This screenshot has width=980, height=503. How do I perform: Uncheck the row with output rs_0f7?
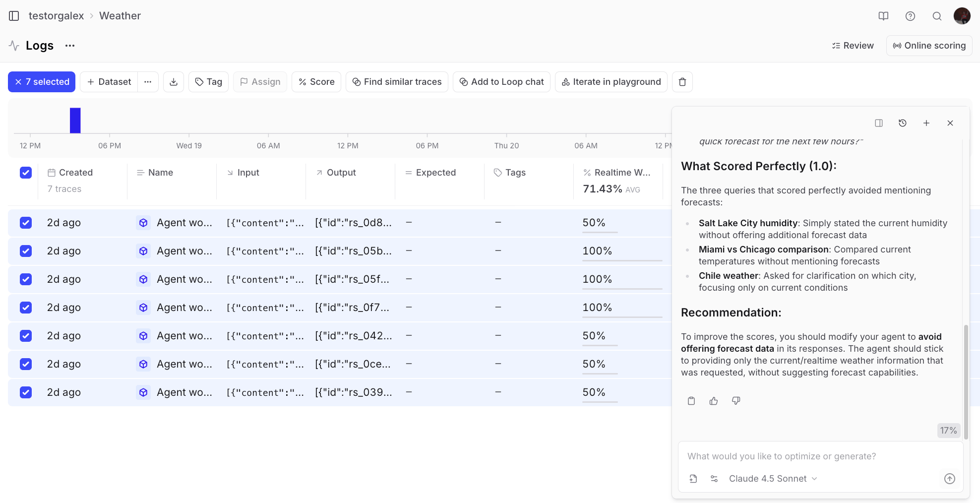[x=26, y=308]
